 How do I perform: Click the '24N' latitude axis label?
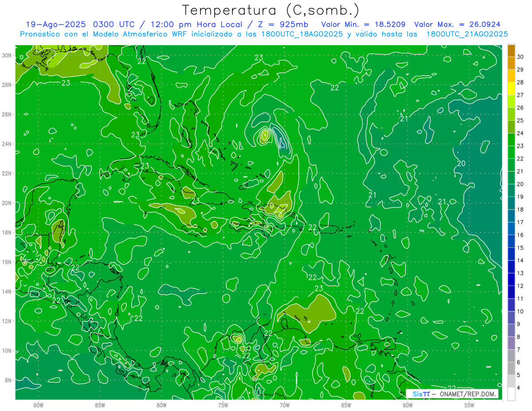point(7,144)
